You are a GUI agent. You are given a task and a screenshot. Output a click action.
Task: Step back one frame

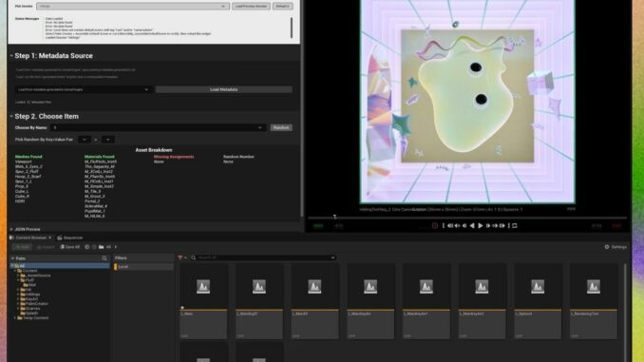coord(464,225)
